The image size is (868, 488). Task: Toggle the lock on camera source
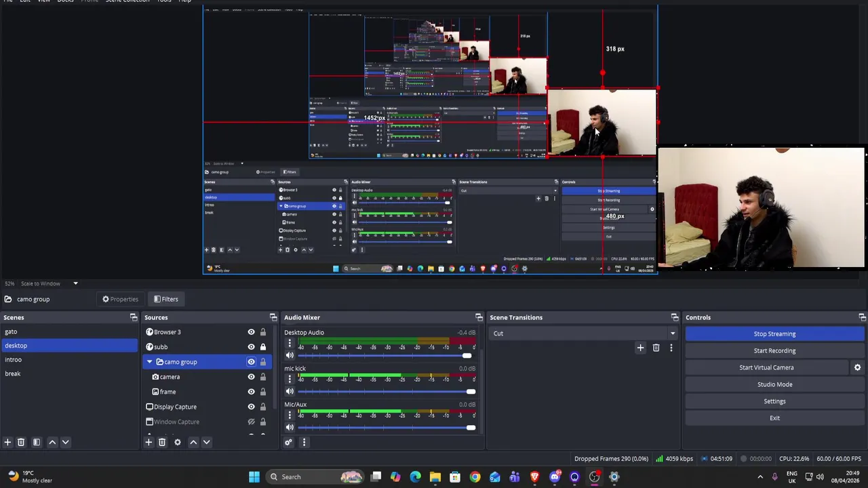tap(263, 377)
